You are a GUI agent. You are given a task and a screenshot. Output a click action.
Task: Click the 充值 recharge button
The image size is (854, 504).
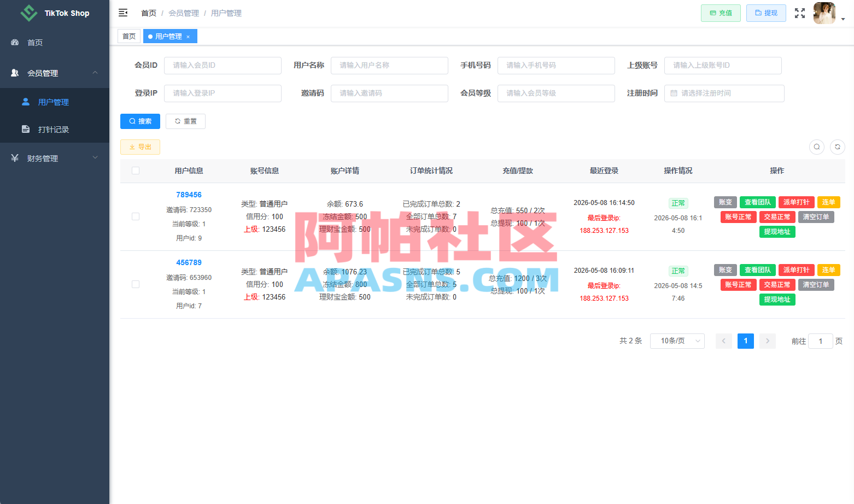click(721, 13)
